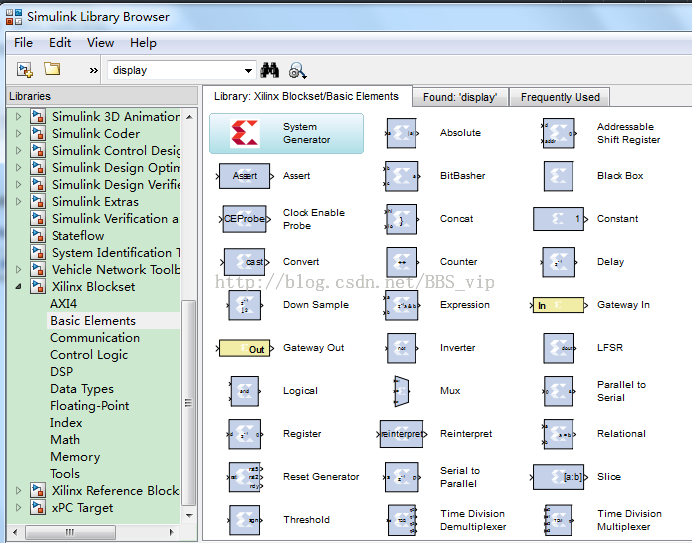692x543 pixels.
Task: Select the Counter block icon
Action: (401, 262)
